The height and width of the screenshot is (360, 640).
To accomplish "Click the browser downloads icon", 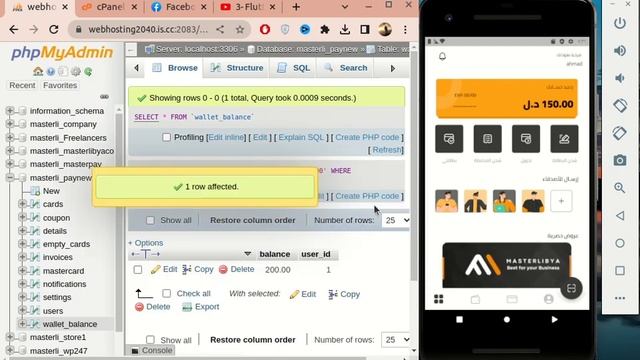I will click(x=345, y=29).
